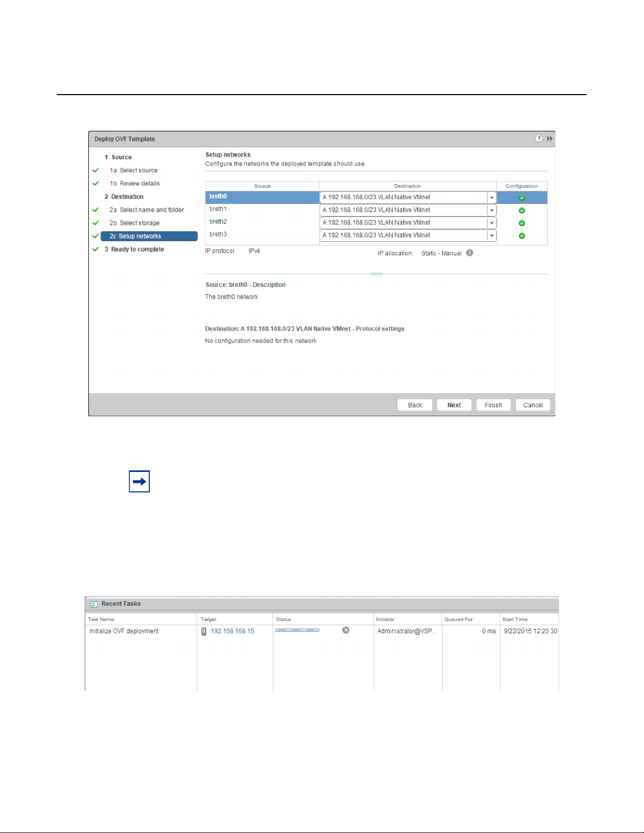
Task: Click the double-arrow expand icon in dialog title bar
Action: tap(550, 139)
